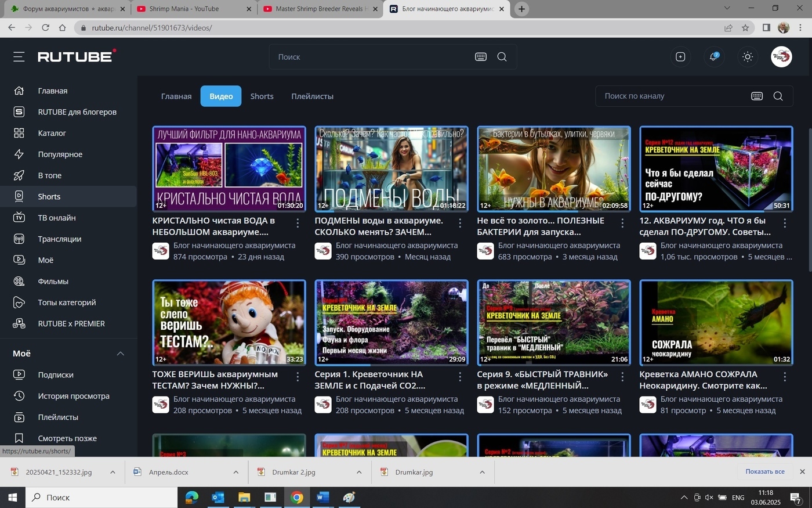Open the notifications bell
This screenshot has height=508, width=812.
click(x=714, y=56)
